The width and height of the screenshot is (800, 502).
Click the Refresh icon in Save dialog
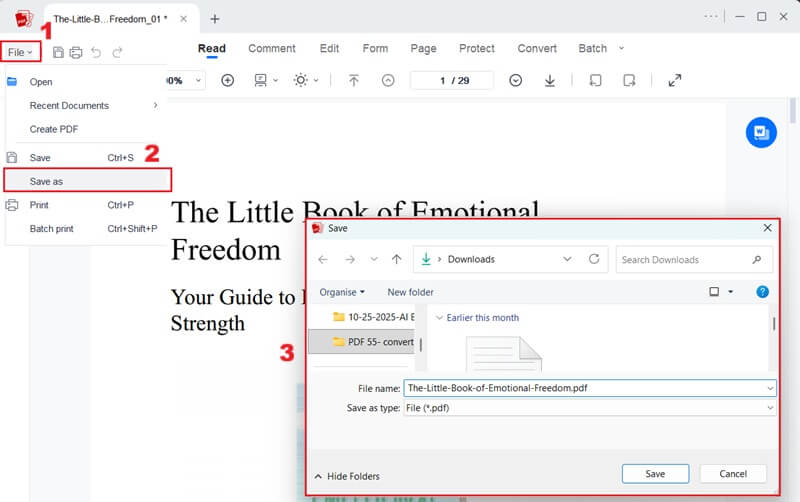pos(594,259)
